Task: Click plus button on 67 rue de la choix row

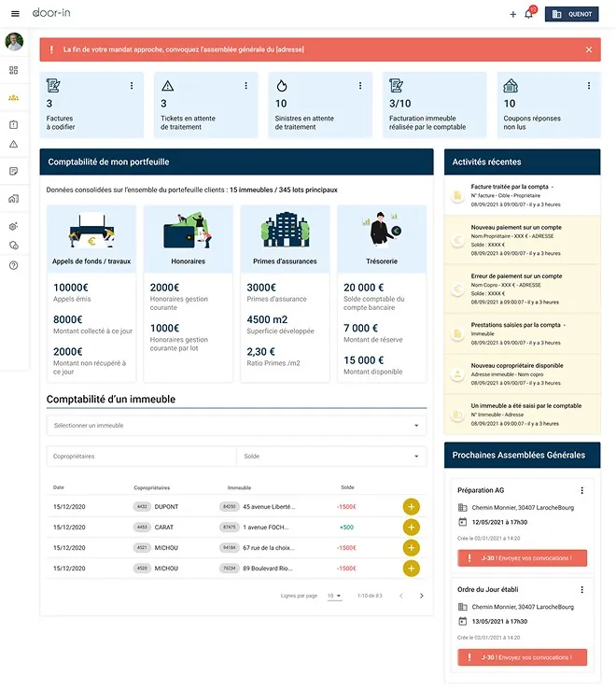Action: tap(411, 548)
